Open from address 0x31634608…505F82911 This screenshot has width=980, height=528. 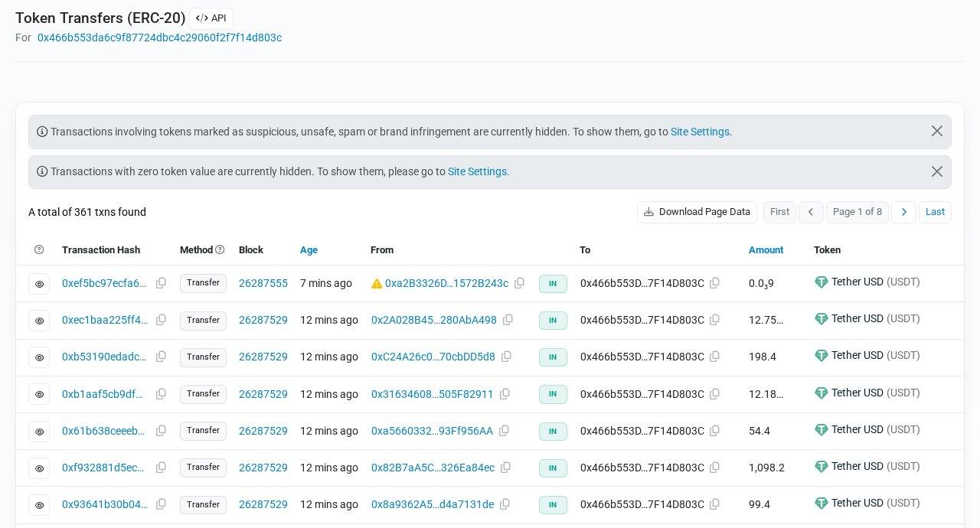tap(433, 394)
